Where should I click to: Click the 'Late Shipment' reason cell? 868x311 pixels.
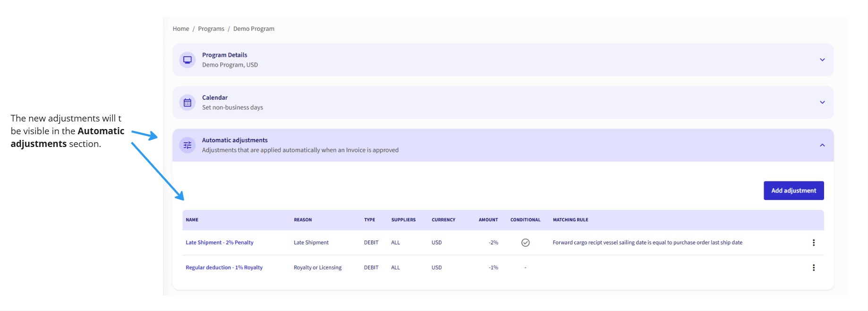point(311,242)
